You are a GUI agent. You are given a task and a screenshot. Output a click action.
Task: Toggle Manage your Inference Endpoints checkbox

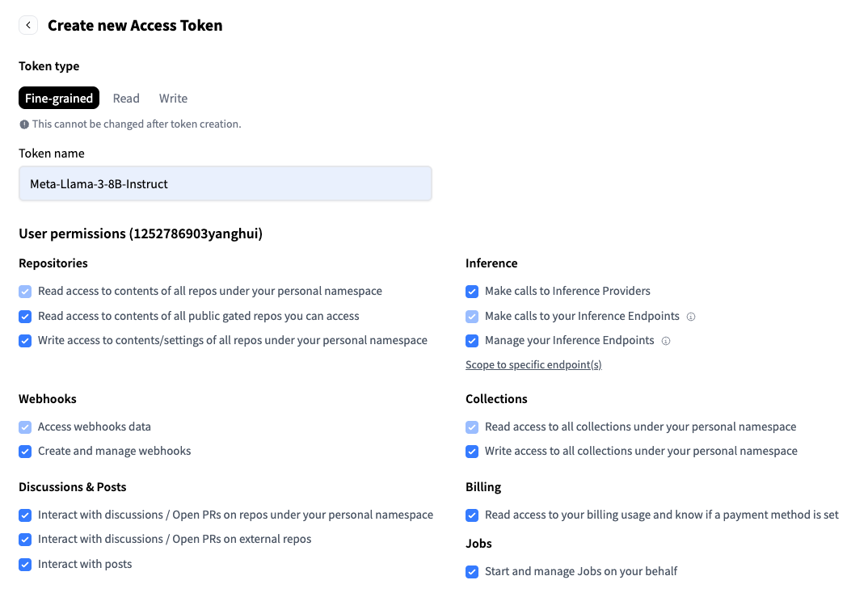pyautogui.click(x=472, y=341)
